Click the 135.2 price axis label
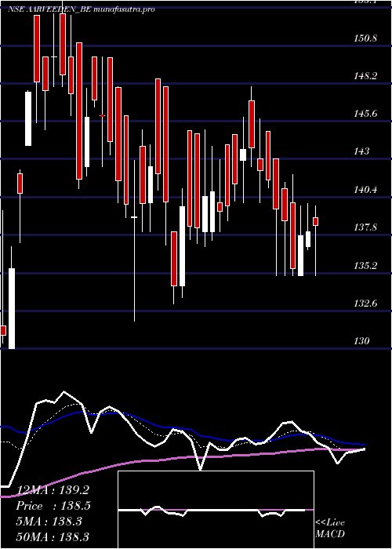This screenshot has width=392, height=549. click(x=365, y=265)
